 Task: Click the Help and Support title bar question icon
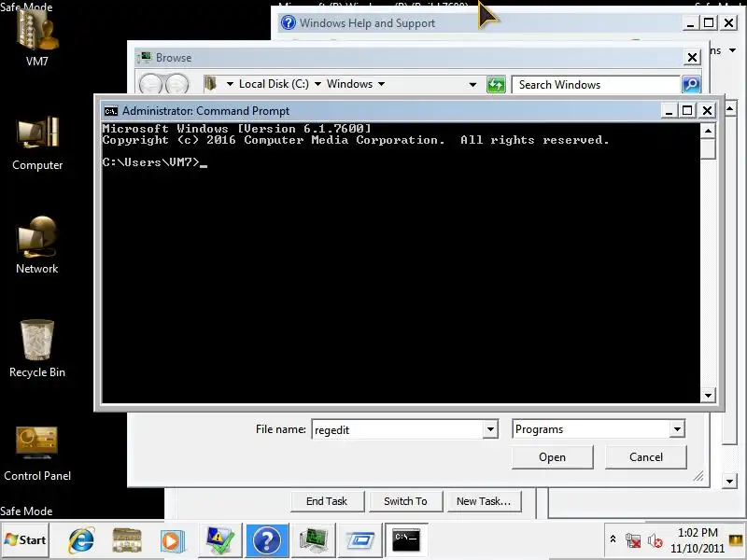click(288, 22)
